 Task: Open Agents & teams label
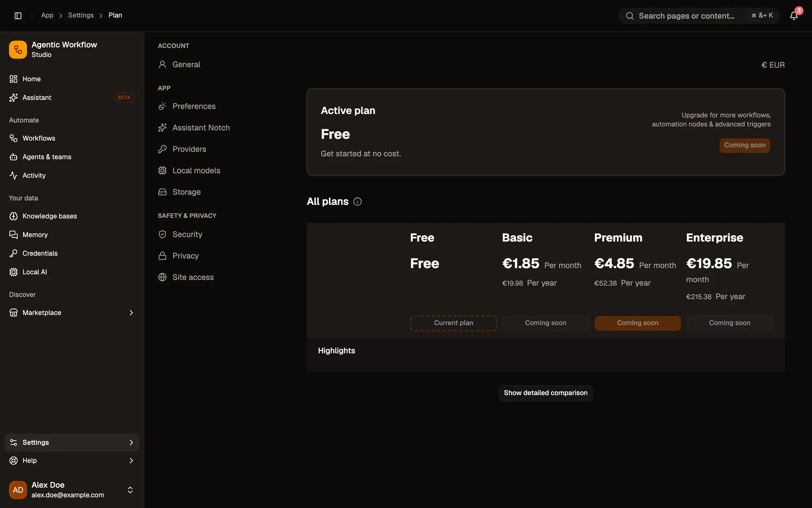[47, 157]
